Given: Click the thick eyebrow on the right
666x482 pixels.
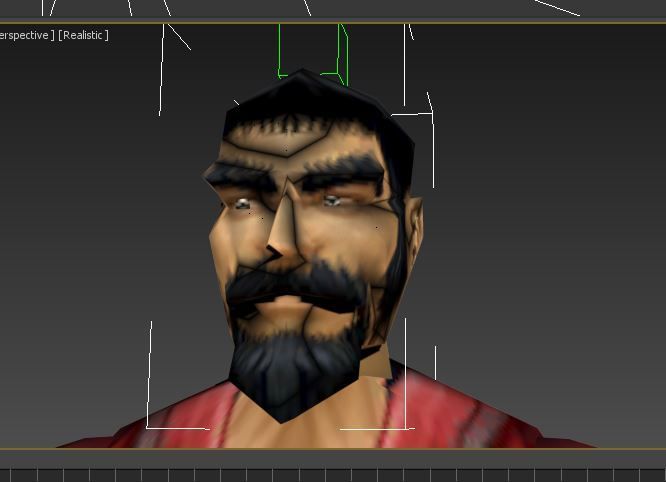Looking at the screenshot, I should click(345, 172).
